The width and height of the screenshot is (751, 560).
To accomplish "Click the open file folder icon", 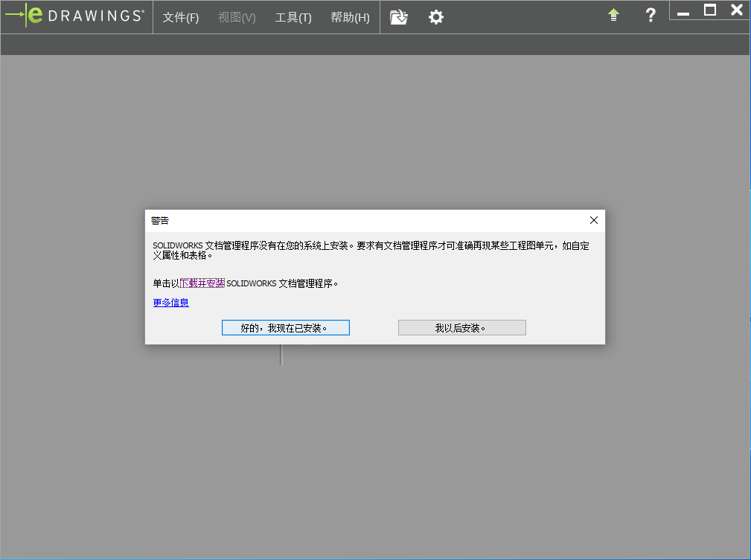I will [x=398, y=17].
